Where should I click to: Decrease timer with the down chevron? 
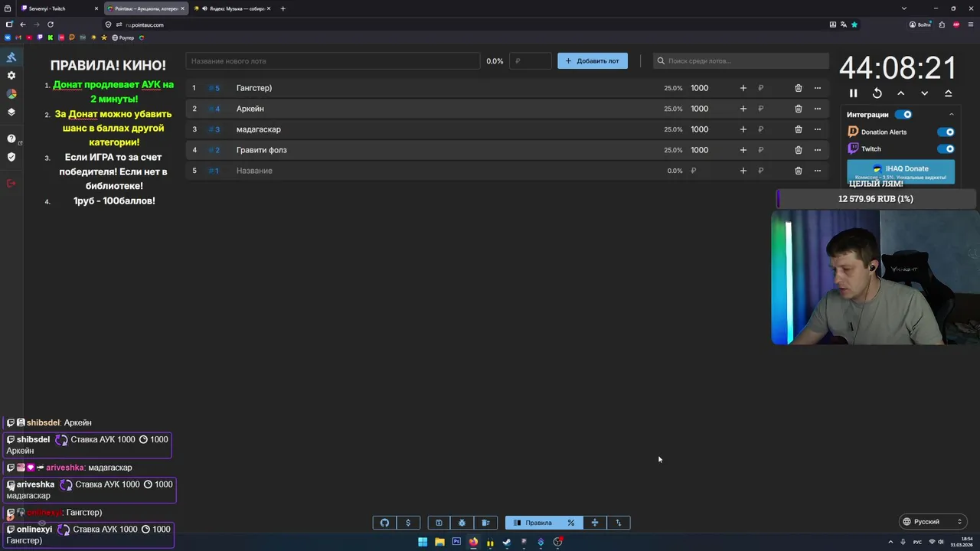pyautogui.click(x=925, y=93)
